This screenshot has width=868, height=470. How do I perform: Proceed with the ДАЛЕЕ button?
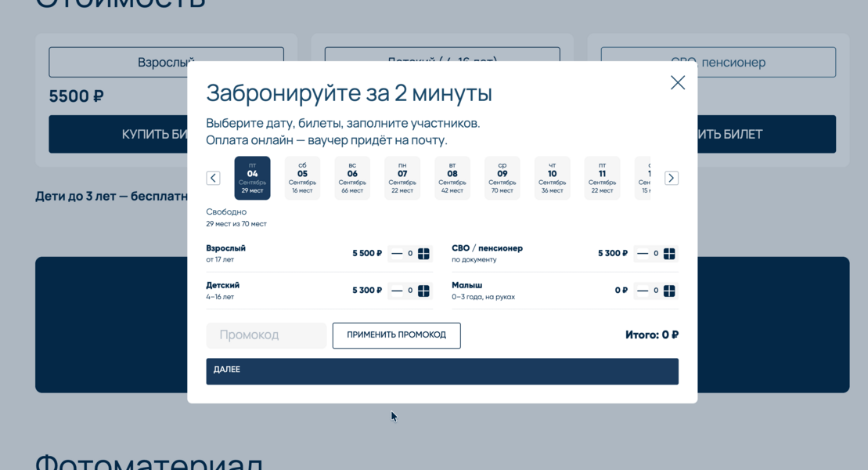[442, 371]
